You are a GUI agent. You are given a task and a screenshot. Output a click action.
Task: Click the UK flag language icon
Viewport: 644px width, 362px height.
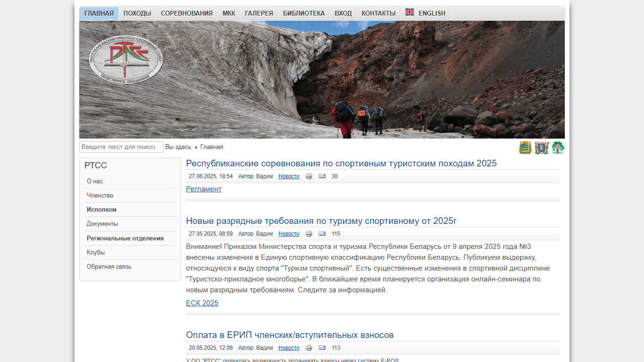[x=410, y=13]
